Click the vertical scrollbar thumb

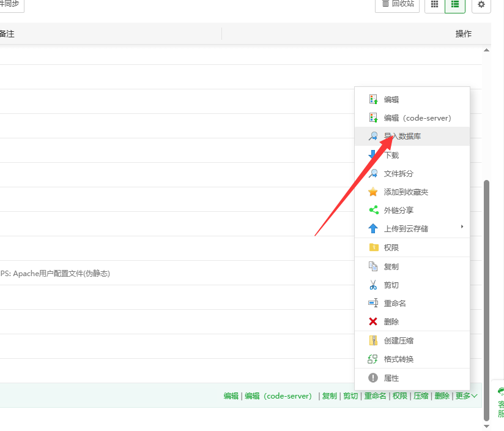[486, 301]
